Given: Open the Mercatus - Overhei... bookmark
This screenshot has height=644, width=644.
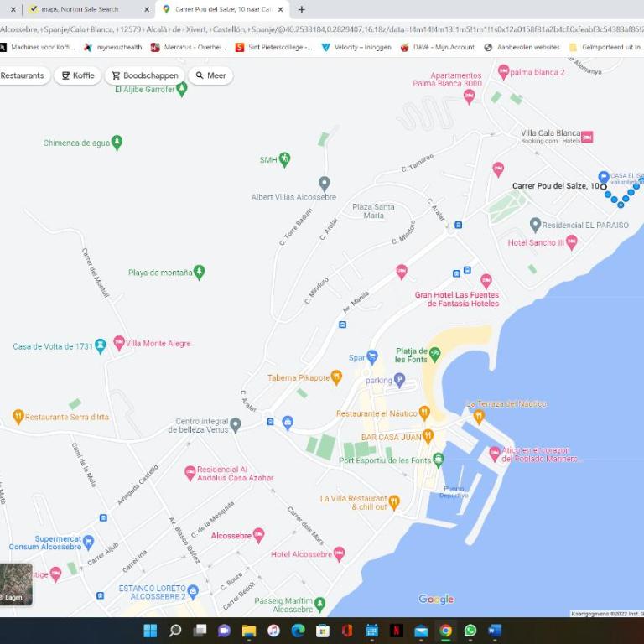Looking at the screenshot, I should tap(189, 47).
